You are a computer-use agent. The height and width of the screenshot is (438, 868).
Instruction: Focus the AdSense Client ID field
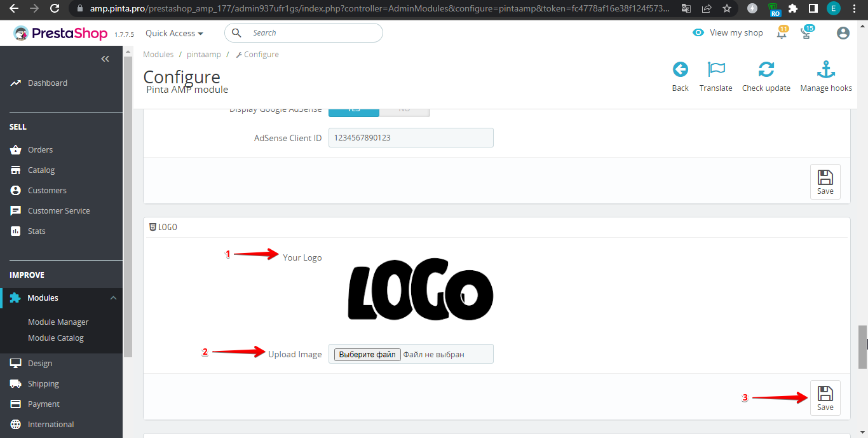coord(410,138)
